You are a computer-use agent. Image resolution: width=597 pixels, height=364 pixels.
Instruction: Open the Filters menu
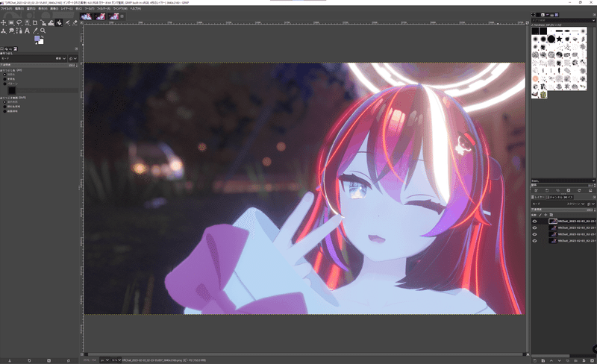coord(104,8)
